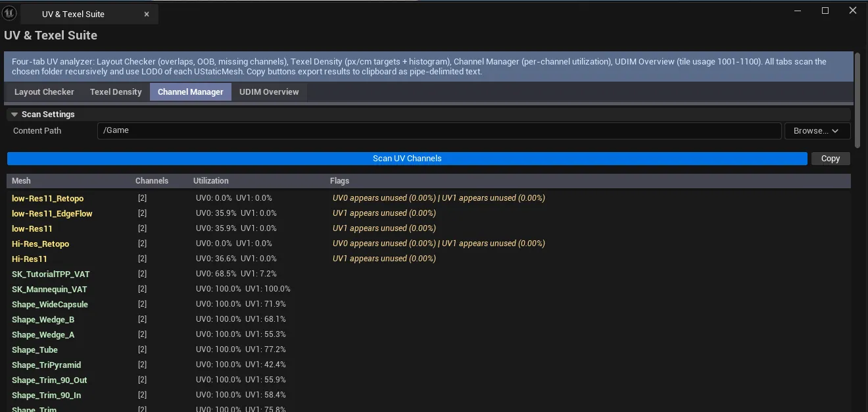Select the SK_TutorialTPP_VAT mesh row

click(x=429, y=274)
